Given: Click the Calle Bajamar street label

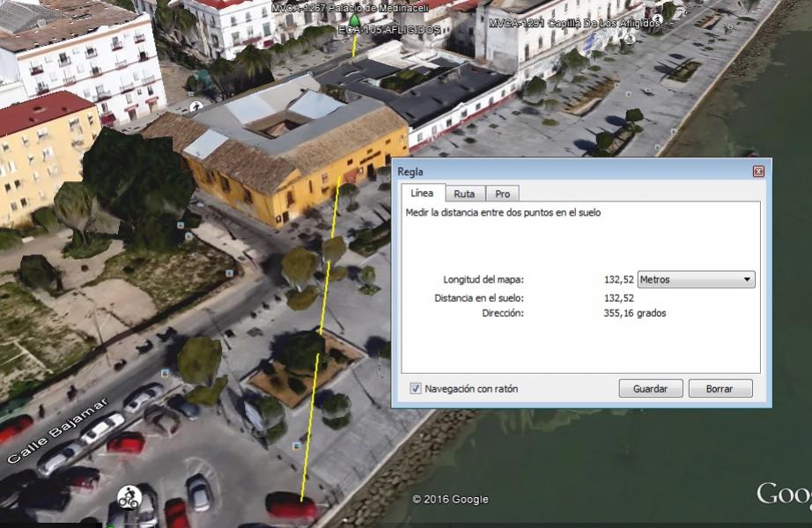Looking at the screenshot, I should click(58, 431).
